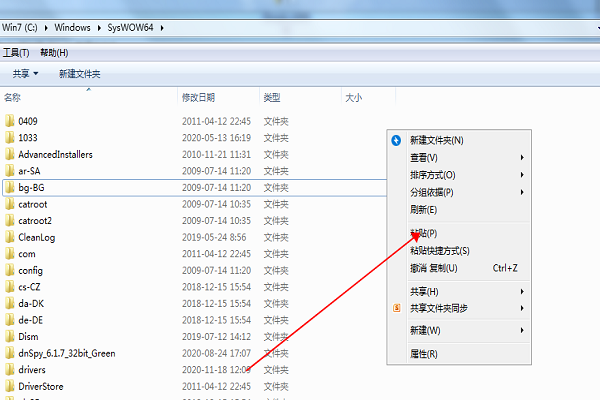
Task: Expand the 查看(V) submenu arrow
Action: coord(522,158)
